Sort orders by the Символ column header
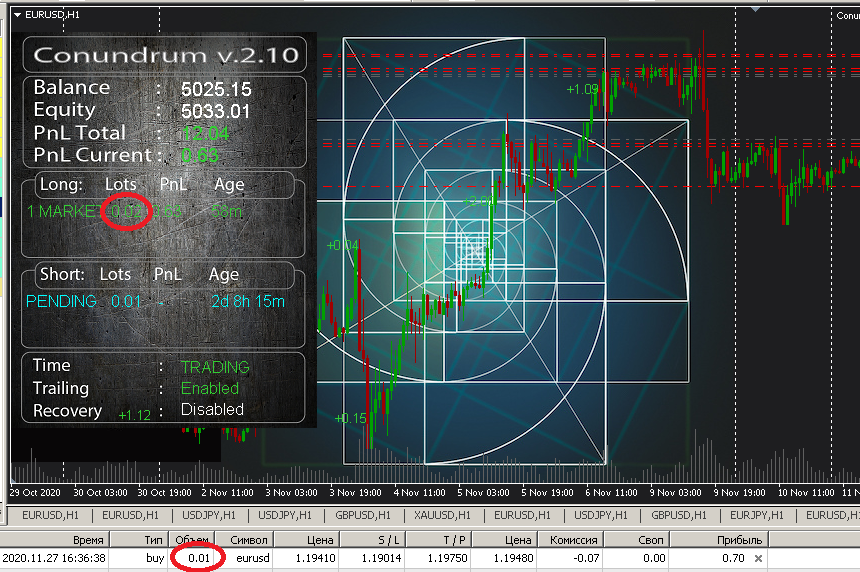860x572 pixels. point(245,540)
